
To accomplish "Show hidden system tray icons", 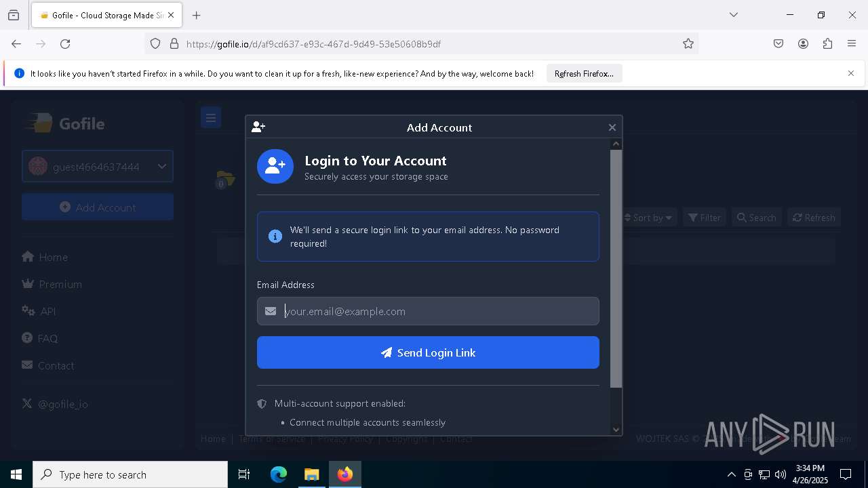I will (731, 474).
